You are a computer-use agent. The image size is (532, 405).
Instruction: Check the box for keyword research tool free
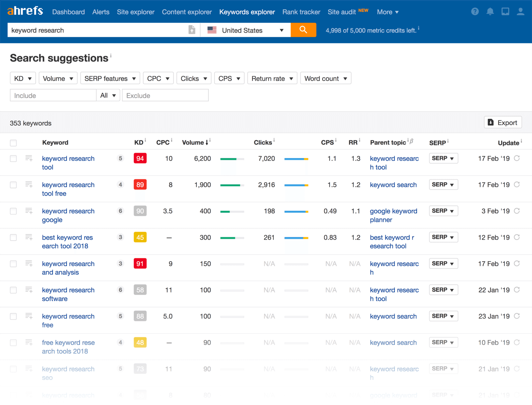point(13,185)
